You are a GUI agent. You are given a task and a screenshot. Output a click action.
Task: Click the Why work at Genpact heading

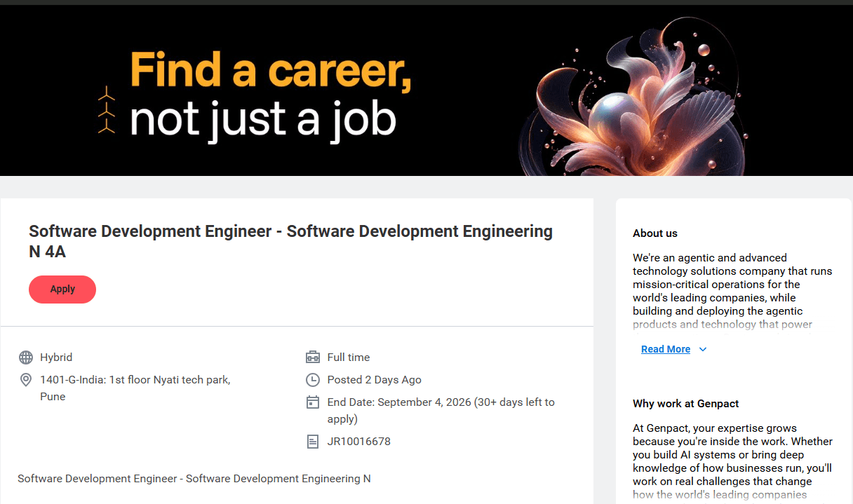click(x=686, y=404)
